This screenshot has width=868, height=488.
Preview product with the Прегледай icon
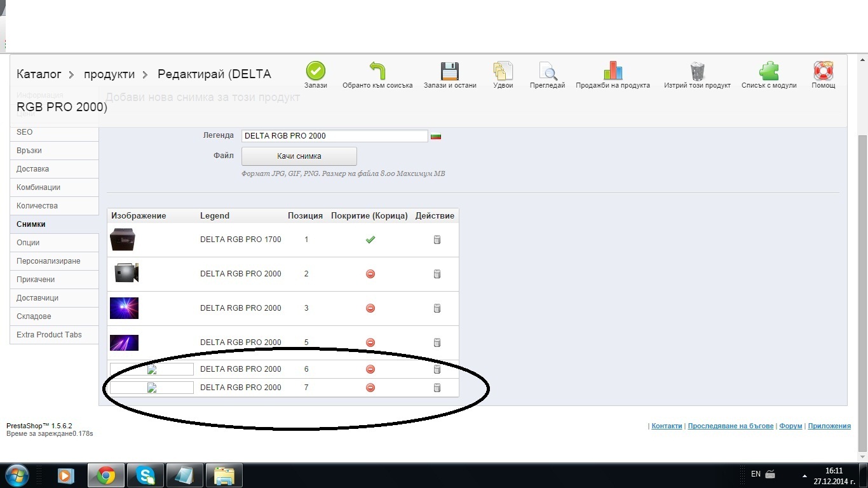(x=547, y=71)
